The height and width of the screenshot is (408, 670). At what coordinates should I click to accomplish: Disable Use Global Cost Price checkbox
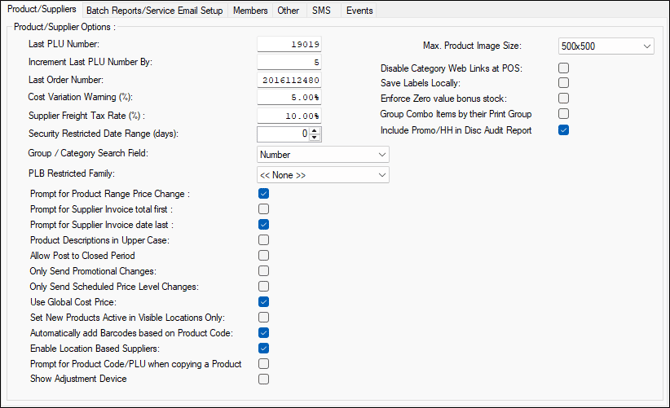tap(264, 302)
